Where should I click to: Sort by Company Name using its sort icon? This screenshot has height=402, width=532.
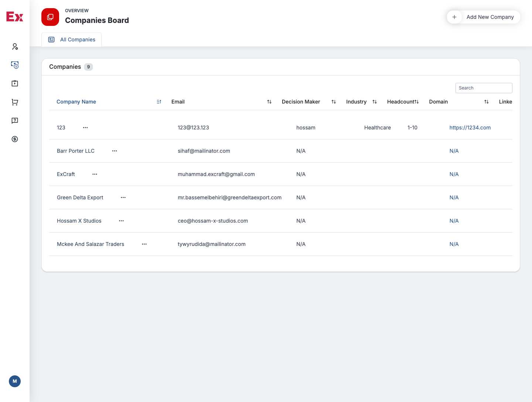pos(159,102)
